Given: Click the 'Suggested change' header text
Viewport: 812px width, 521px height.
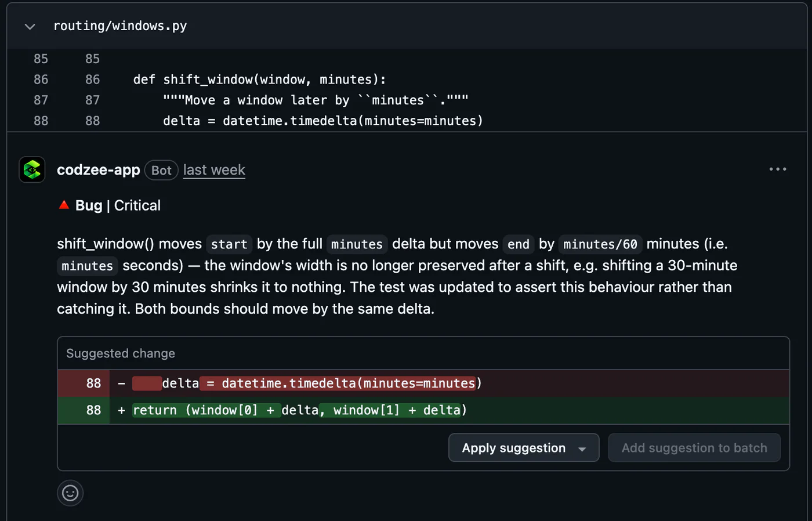Looking at the screenshot, I should click(121, 353).
